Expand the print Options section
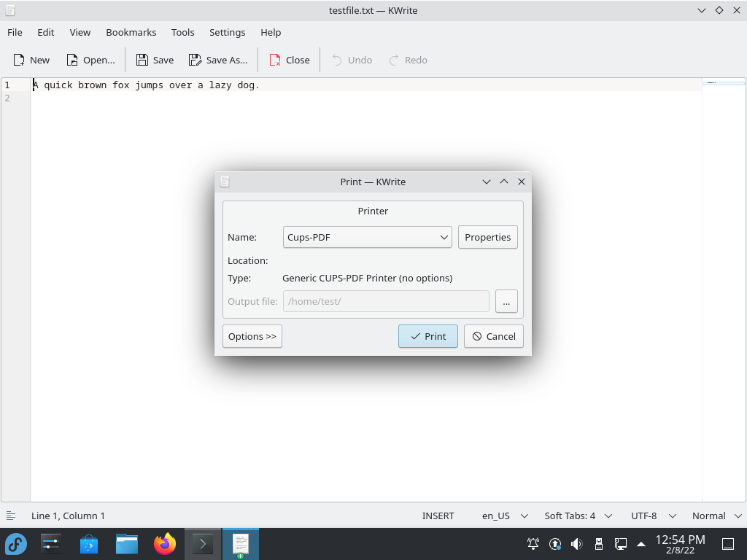The image size is (747, 560). pos(252,336)
